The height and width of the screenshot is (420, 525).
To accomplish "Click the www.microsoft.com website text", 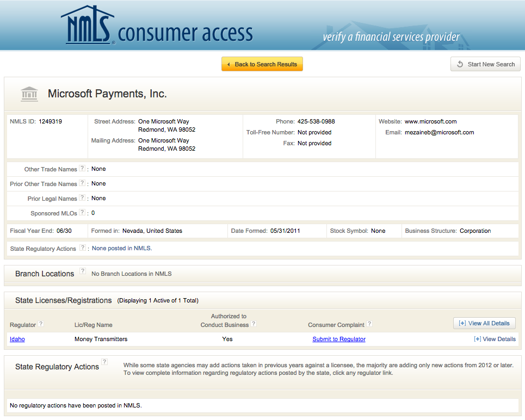I will point(430,121).
